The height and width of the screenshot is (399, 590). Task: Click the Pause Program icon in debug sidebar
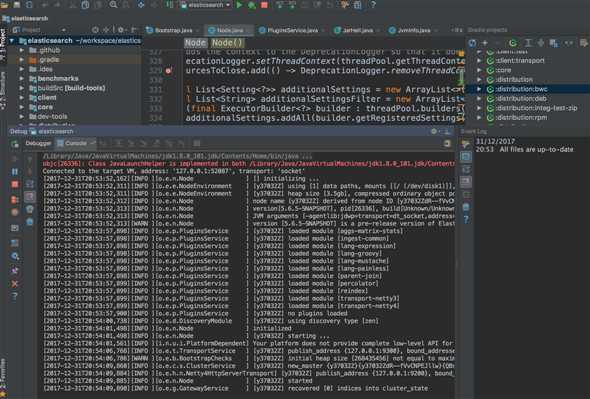point(15,172)
